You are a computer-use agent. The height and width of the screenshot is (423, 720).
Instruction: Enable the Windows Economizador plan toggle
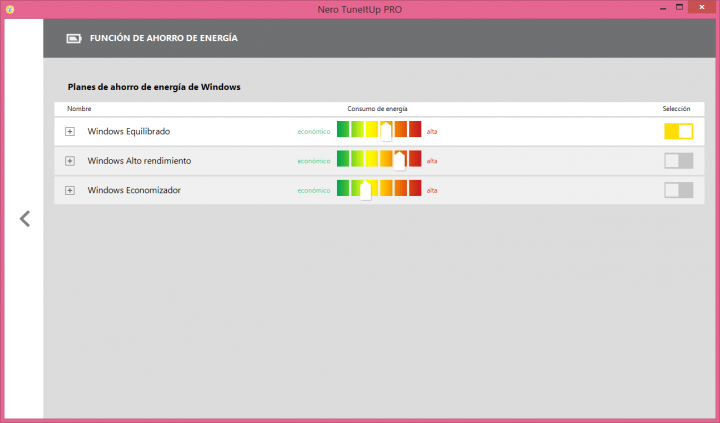pyautogui.click(x=678, y=190)
